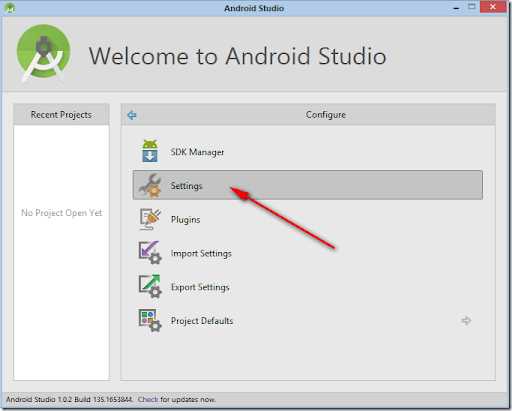Maximize the Android Studio window

point(472,7)
